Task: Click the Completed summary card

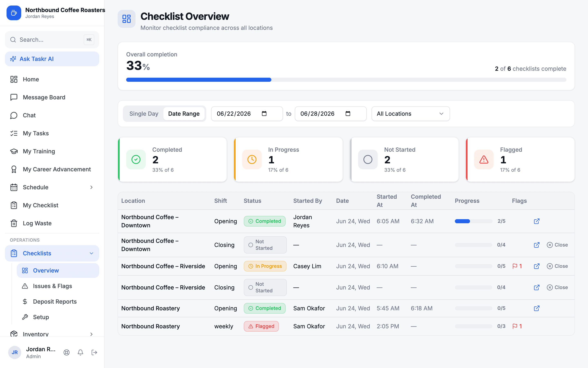Action: tap(173, 159)
